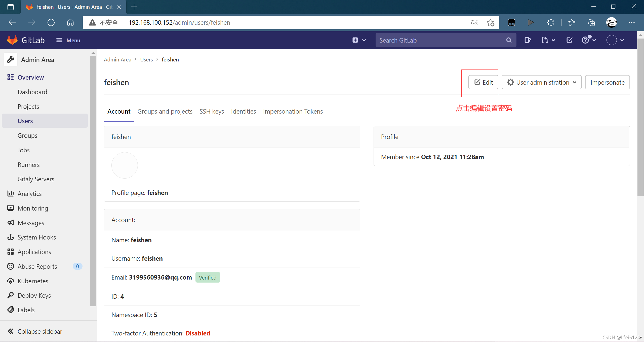Switch to Groups and projects tab
The width and height of the screenshot is (644, 342).
click(165, 111)
